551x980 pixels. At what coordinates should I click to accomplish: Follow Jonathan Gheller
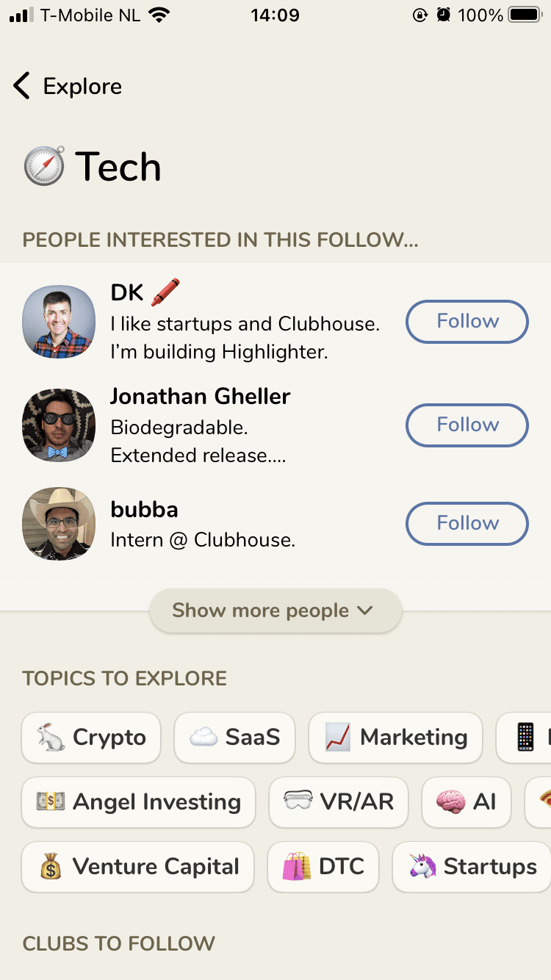[x=467, y=425]
